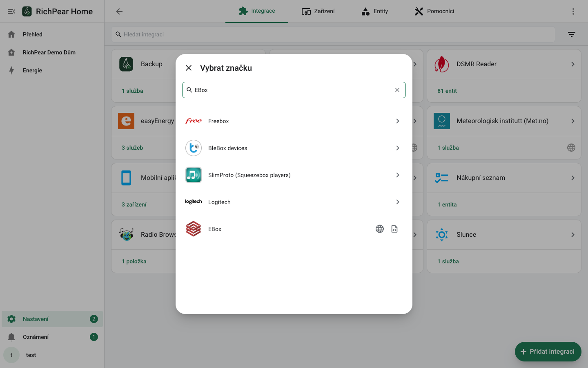Viewport: 588px width, 368px height.
Task: Click the RichPear Home logo icon
Action: [27, 11]
